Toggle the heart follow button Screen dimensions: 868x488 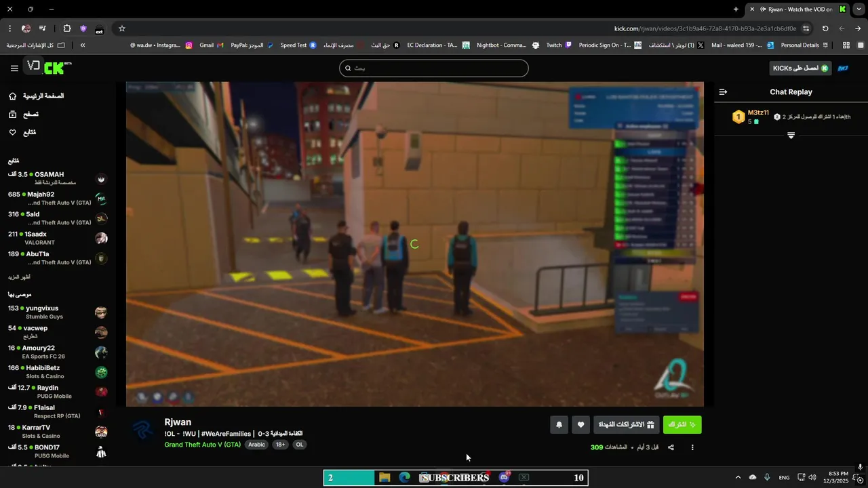click(x=580, y=425)
